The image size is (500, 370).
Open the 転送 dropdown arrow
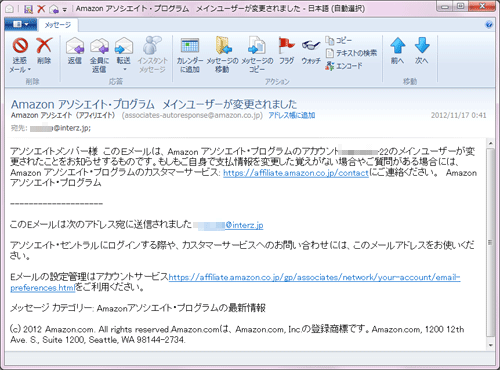click(125, 70)
